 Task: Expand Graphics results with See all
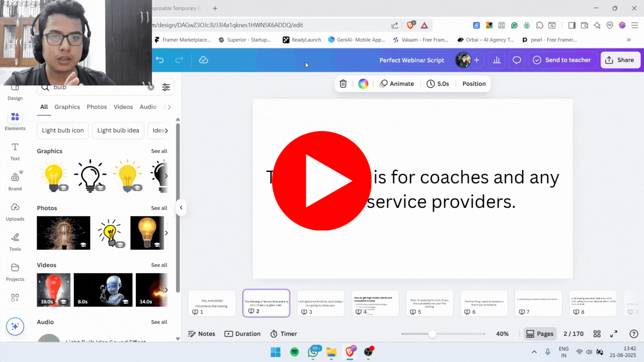click(159, 151)
